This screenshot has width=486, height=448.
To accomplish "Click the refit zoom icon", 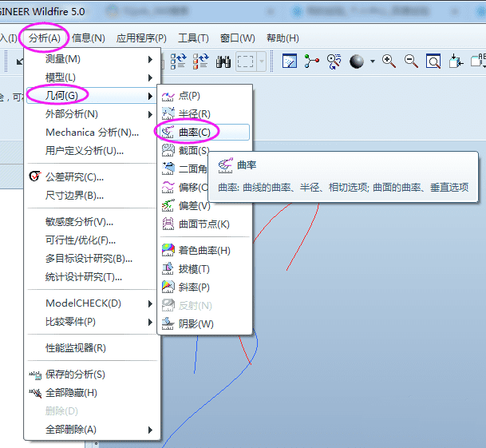I will 433,61.
